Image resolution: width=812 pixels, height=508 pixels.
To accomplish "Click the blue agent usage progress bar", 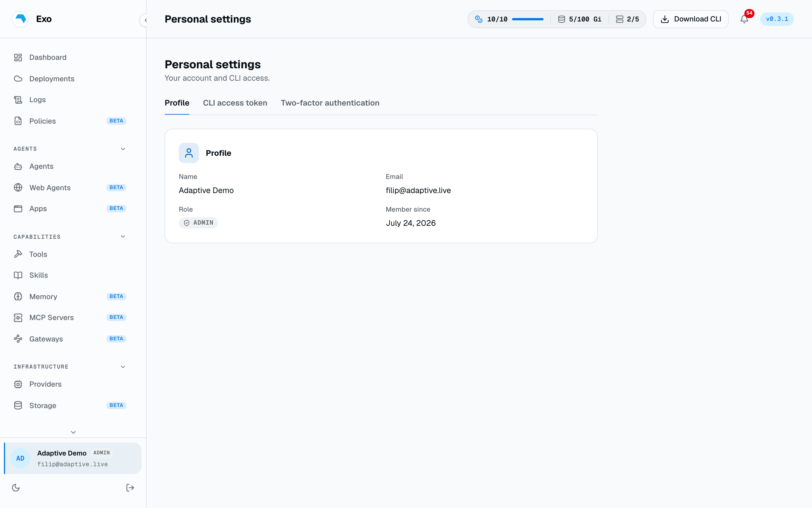I will pos(528,19).
